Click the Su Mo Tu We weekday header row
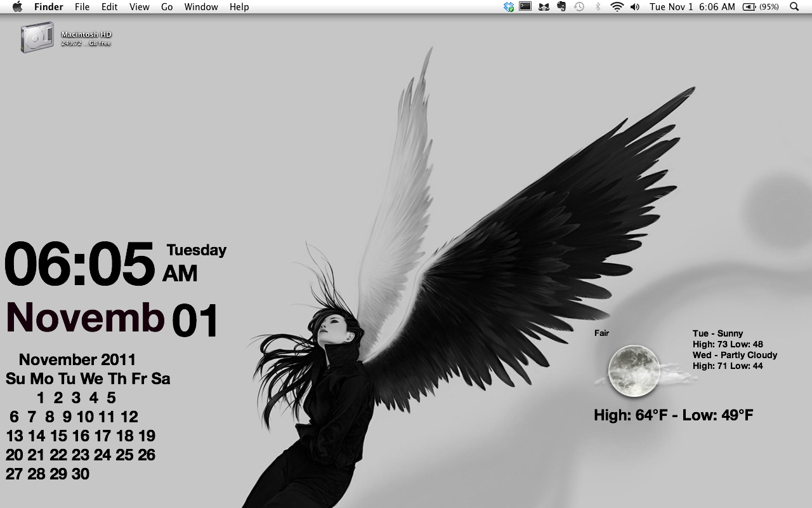 click(x=88, y=379)
